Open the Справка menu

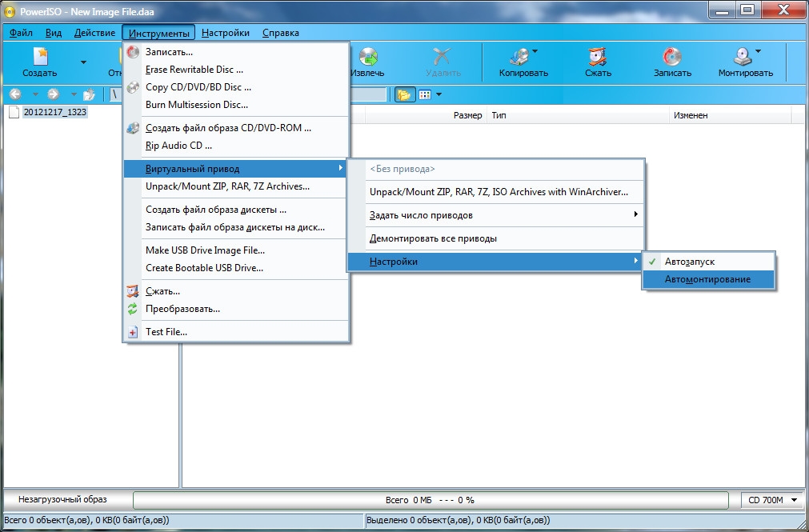point(281,33)
